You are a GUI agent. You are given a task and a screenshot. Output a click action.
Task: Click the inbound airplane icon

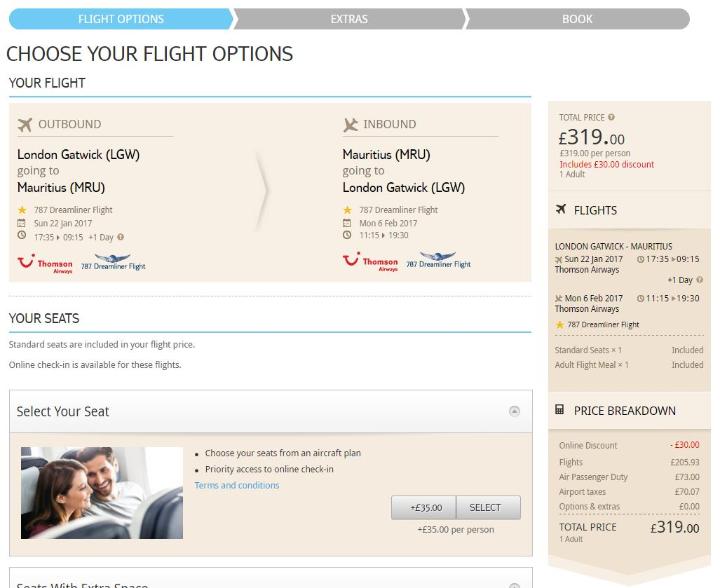pyautogui.click(x=350, y=124)
